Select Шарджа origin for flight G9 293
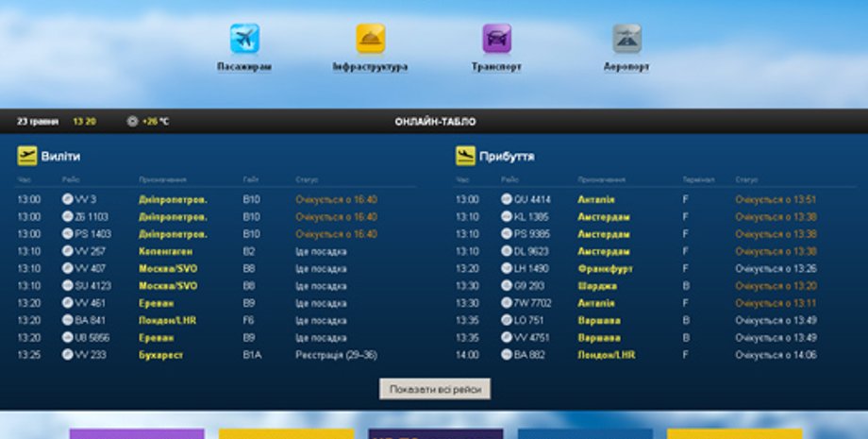The height and width of the screenshot is (439, 868). (597, 286)
